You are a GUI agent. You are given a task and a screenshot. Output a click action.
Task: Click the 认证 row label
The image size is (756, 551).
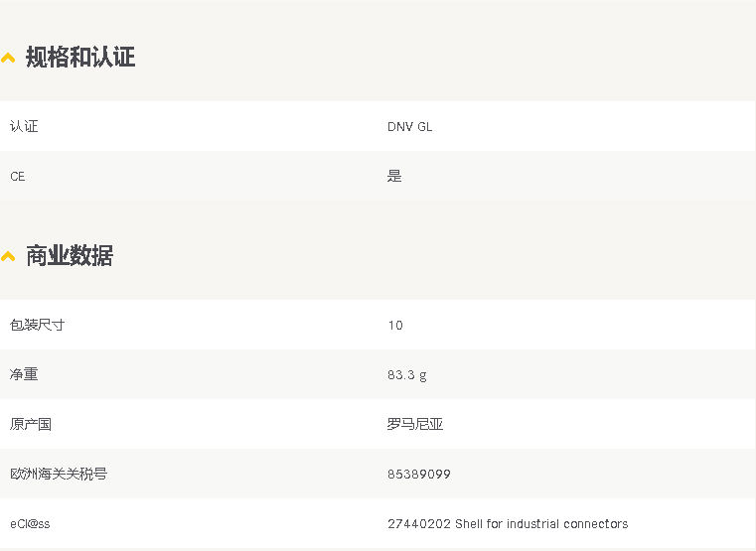tap(24, 127)
